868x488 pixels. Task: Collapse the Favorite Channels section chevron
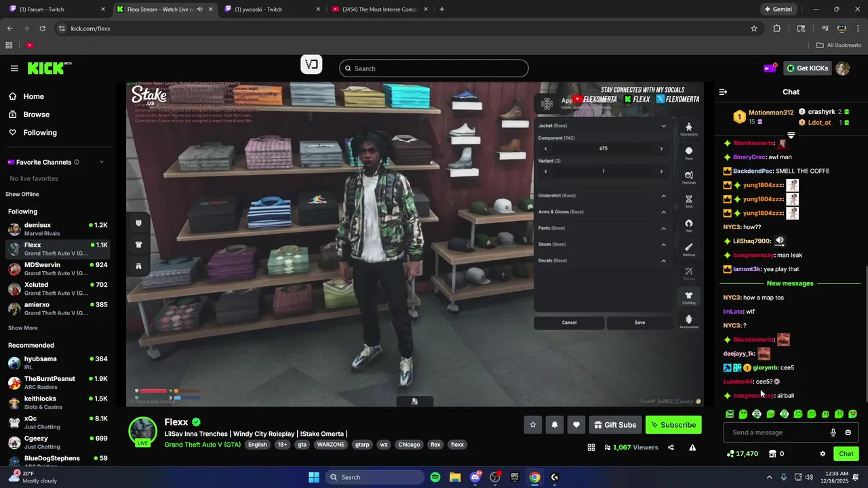click(x=102, y=162)
